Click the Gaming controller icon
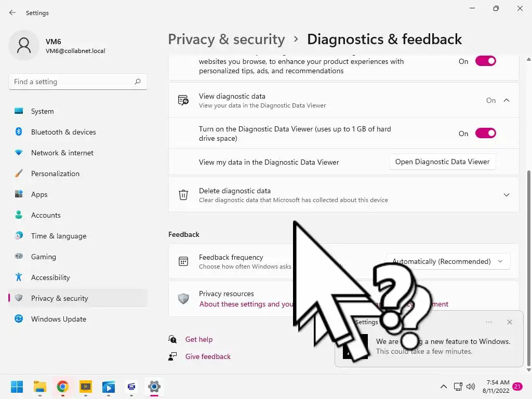 coord(19,256)
